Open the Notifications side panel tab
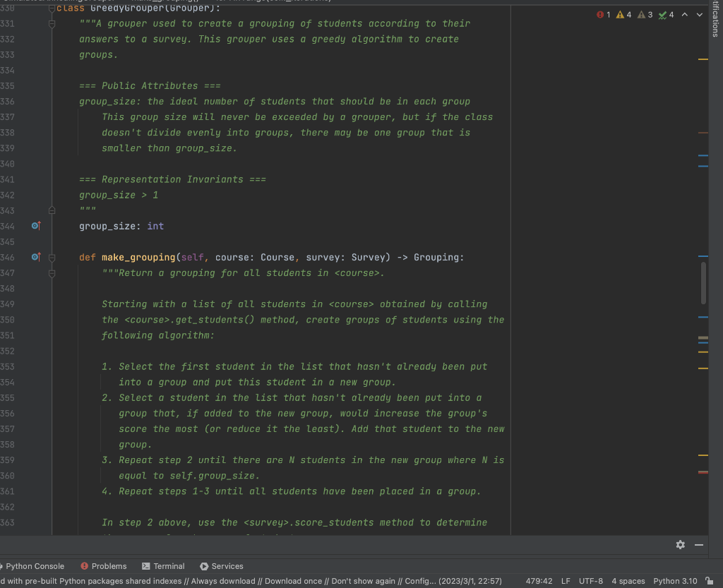Image resolution: width=723 pixels, height=588 pixels. 716,18
